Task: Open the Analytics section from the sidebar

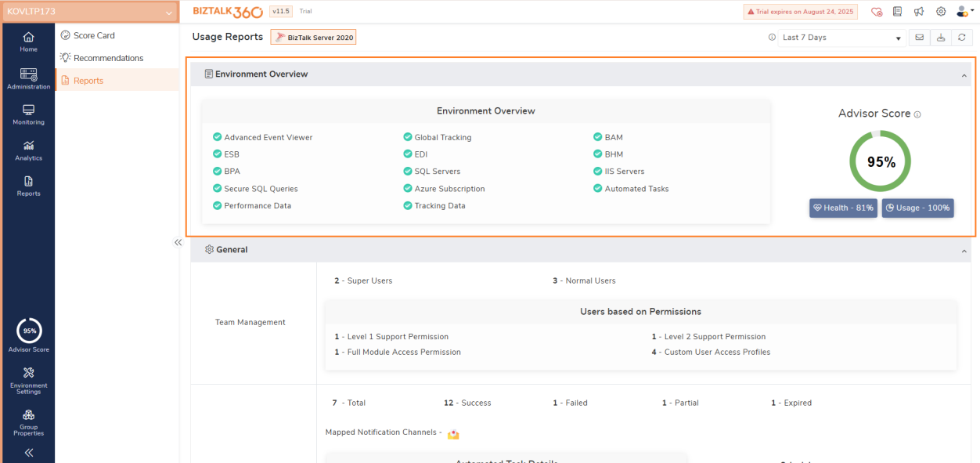Action: [28, 149]
